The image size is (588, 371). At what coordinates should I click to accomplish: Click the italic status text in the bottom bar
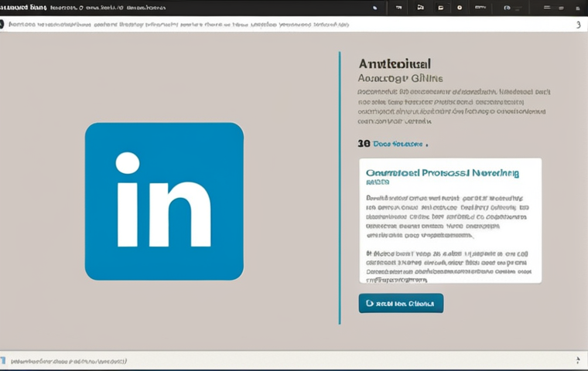[69, 361]
